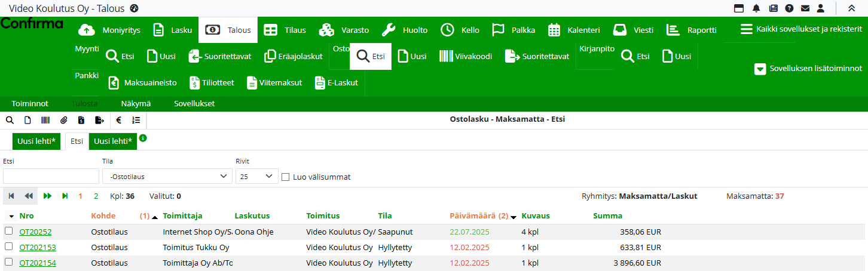The height and width of the screenshot is (271, 868).
Task: Click into the Etsi search input field
Action: tap(51, 177)
